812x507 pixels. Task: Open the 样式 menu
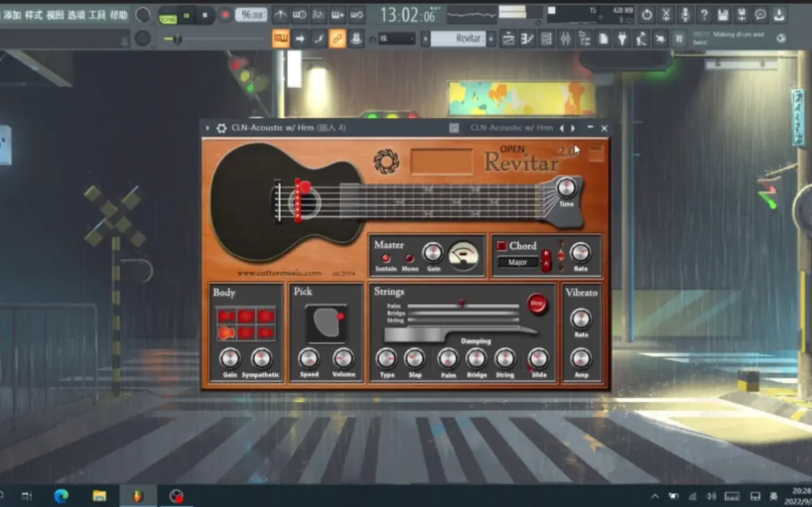click(34, 15)
